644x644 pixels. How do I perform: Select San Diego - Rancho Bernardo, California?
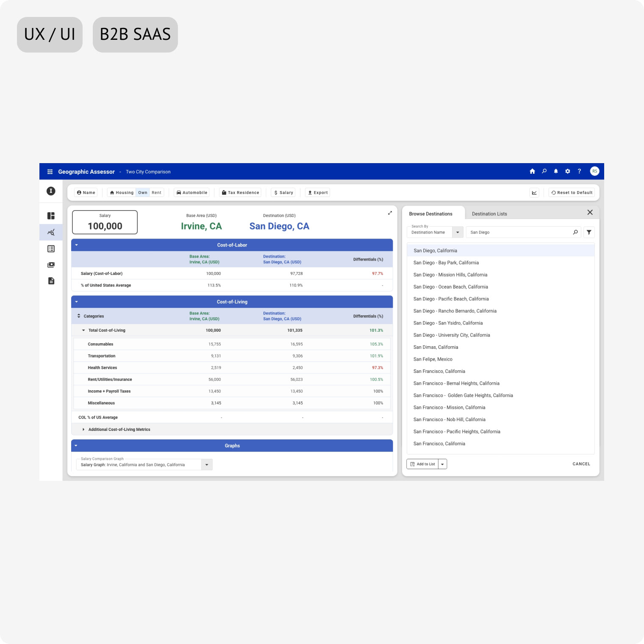pyautogui.click(x=501, y=311)
